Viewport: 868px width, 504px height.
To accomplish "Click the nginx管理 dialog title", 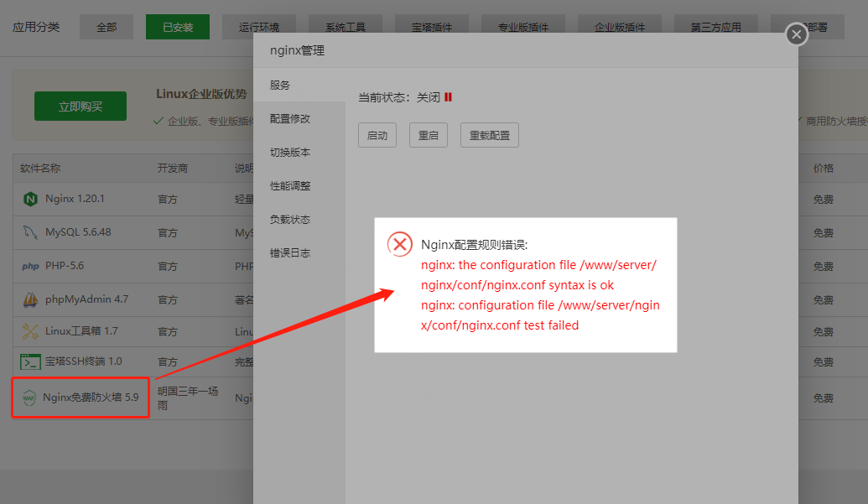I will click(297, 50).
